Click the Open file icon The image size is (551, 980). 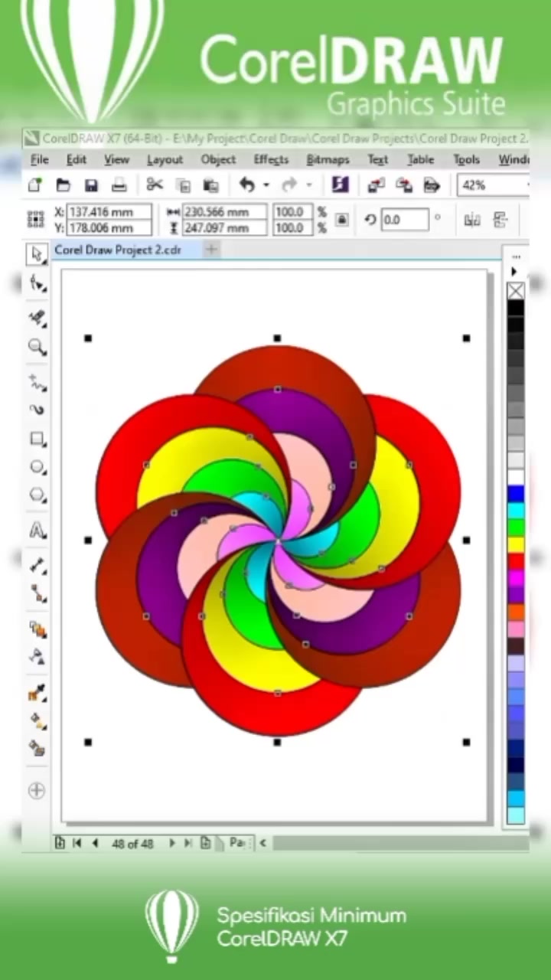[x=63, y=185]
